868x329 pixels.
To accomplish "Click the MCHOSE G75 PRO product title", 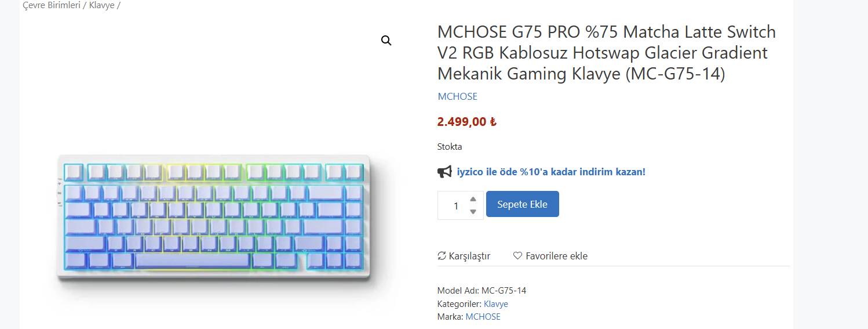I will tap(606, 53).
